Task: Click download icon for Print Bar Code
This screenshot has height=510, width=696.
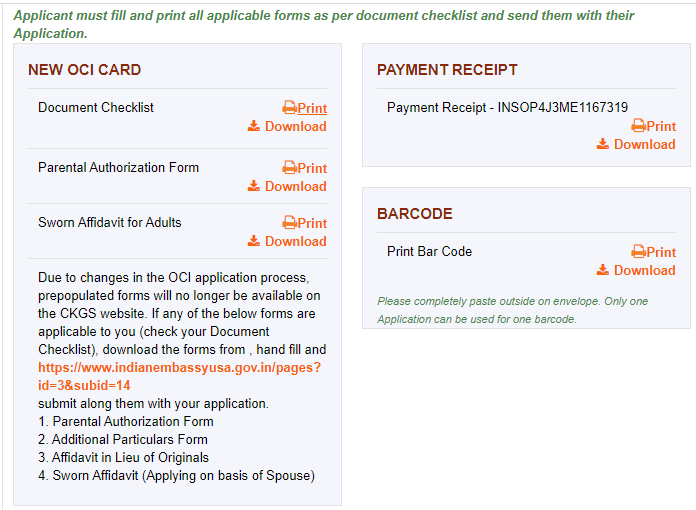Action: (x=603, y=270)
